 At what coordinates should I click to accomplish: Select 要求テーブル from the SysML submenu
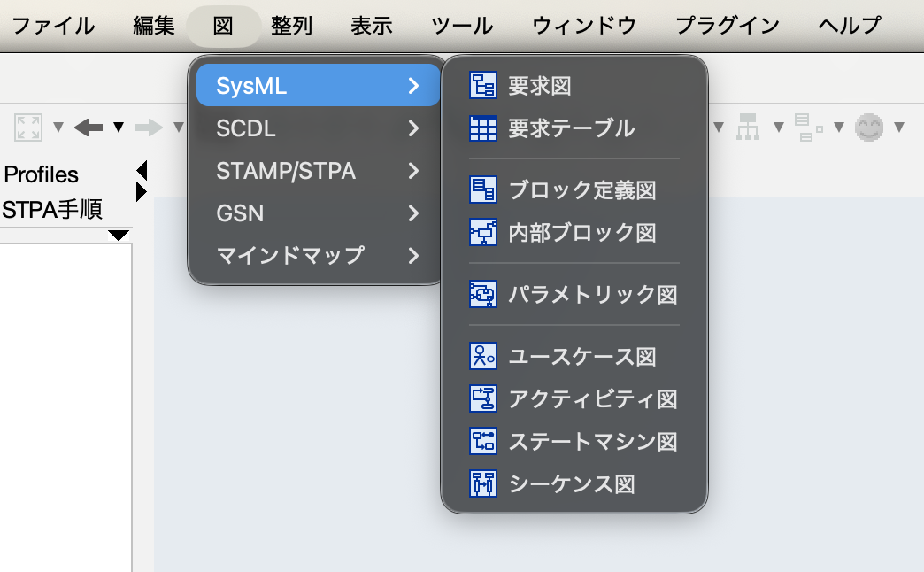[x=571, y=128]
